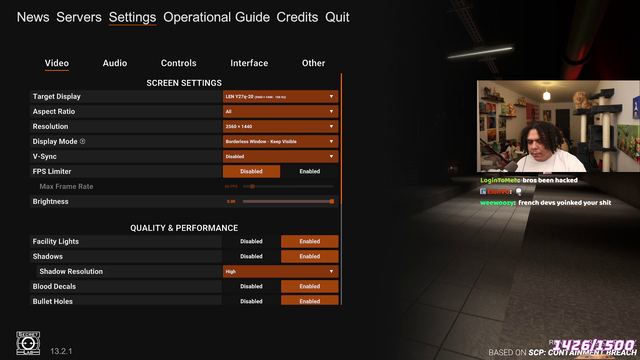
Task: Click the streamer webcam overlay
Action: coord(558,126)
